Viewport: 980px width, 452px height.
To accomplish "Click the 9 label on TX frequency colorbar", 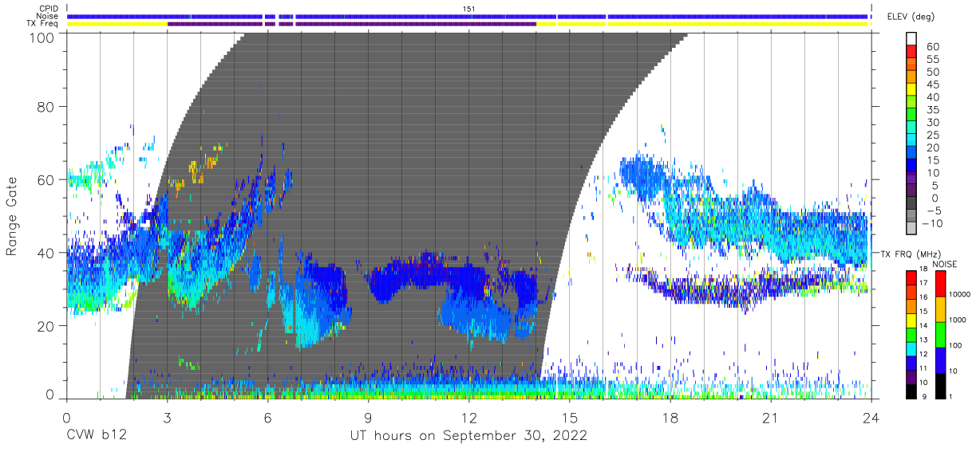I will [925, 397].
